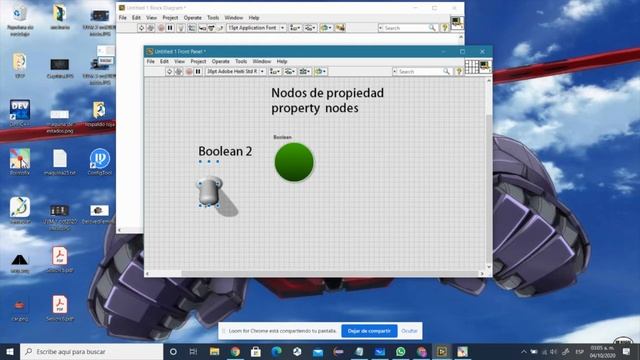Click search magnifier in Front Panel toolbar

(x=447, y=71)
